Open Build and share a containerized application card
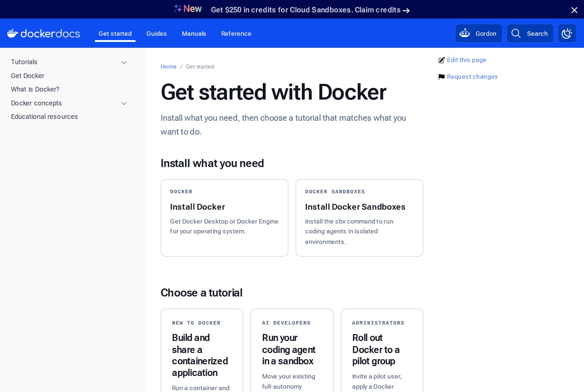 (x=202, y=350)
